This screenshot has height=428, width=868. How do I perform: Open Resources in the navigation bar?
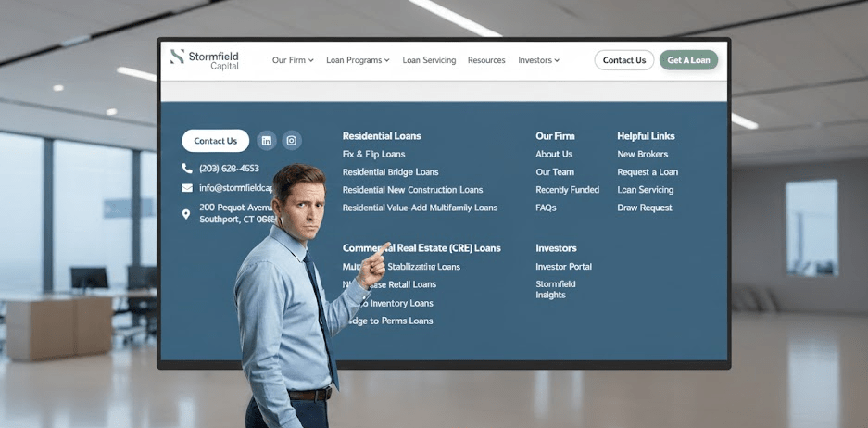(x=486, y=60)
